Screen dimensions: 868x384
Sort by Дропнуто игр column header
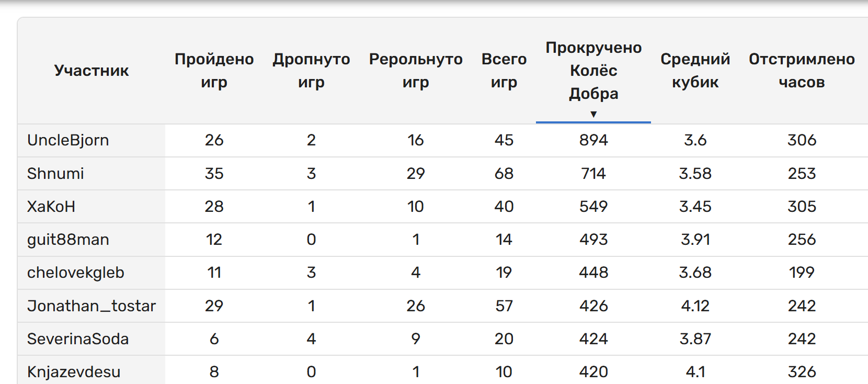[311, 71]
